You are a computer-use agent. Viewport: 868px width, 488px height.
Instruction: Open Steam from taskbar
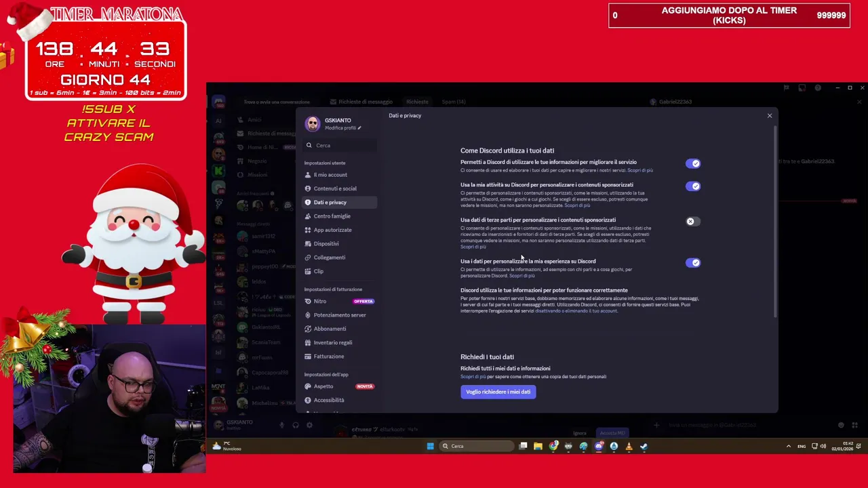coord(644,446)
